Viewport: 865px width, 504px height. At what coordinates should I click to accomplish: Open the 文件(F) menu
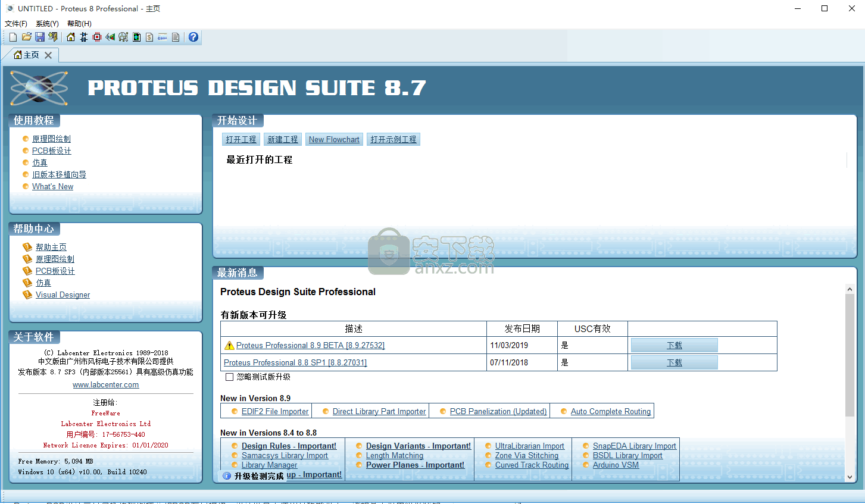[x=16, y=24]
